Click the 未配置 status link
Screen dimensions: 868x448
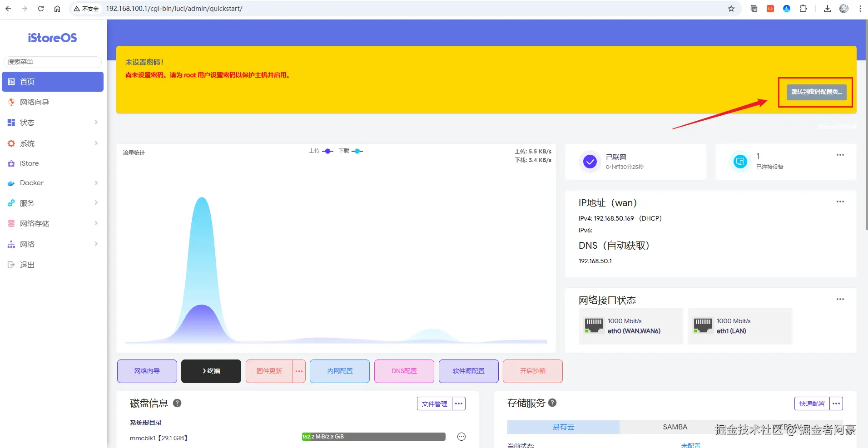tap(690, 445)
